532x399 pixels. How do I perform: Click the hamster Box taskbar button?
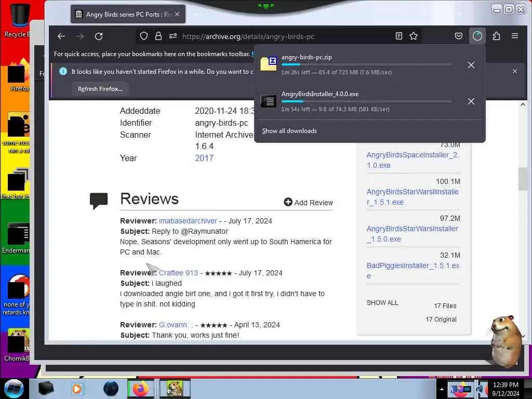pyautogui.click(x=175, y=389)
